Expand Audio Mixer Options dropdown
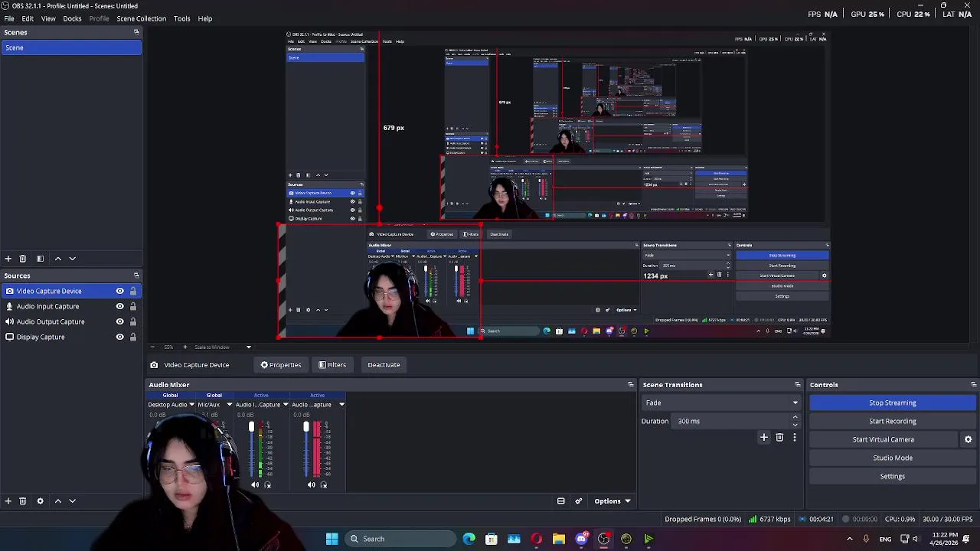 (612, 501)
